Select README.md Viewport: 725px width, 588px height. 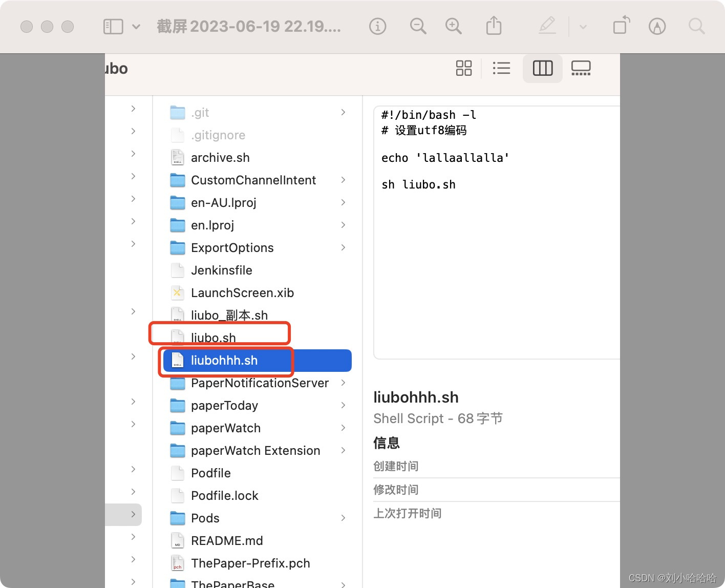pos(227,541)
